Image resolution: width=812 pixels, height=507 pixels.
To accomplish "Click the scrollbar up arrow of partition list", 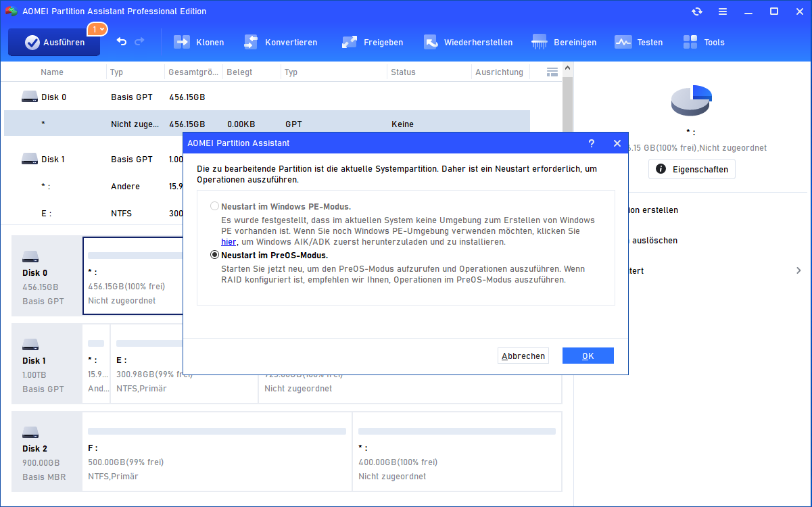I will pyautogui.click(x=568, y=68).
